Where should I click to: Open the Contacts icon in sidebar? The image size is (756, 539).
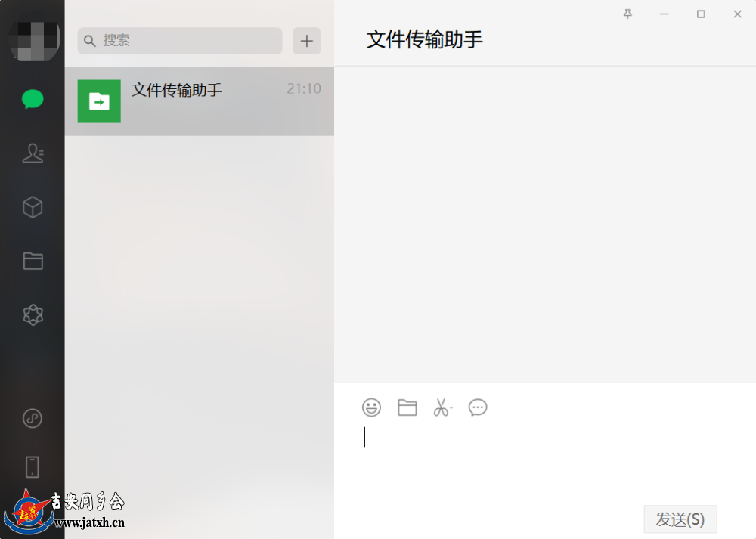(x=33, y=153)
